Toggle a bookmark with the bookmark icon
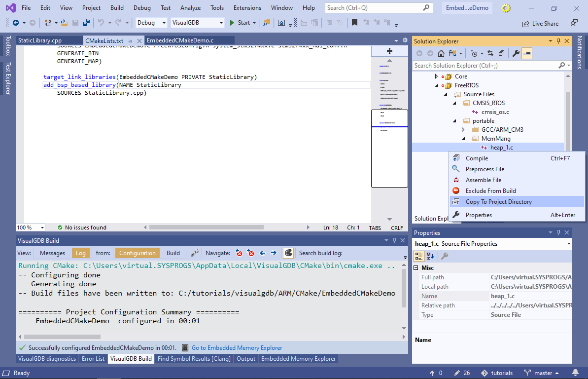The height and width of the screenshot is (379, 588). click(x=354, y=23)
